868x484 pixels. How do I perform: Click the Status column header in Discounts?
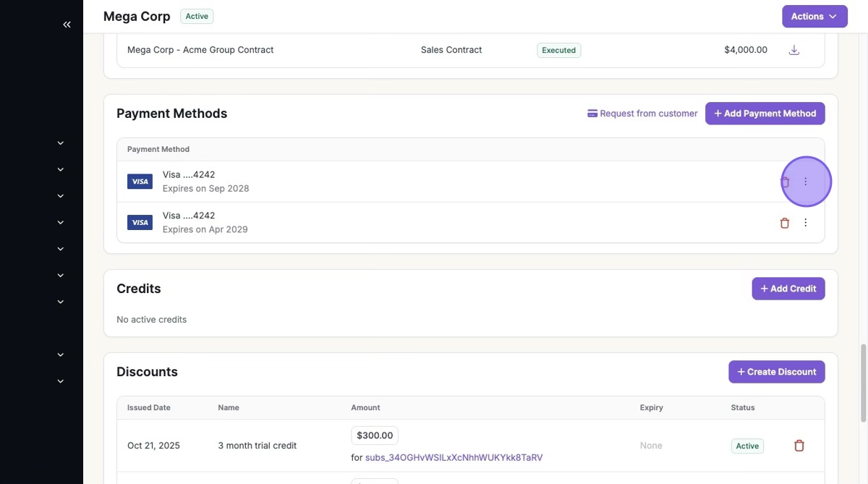point(743,408)
